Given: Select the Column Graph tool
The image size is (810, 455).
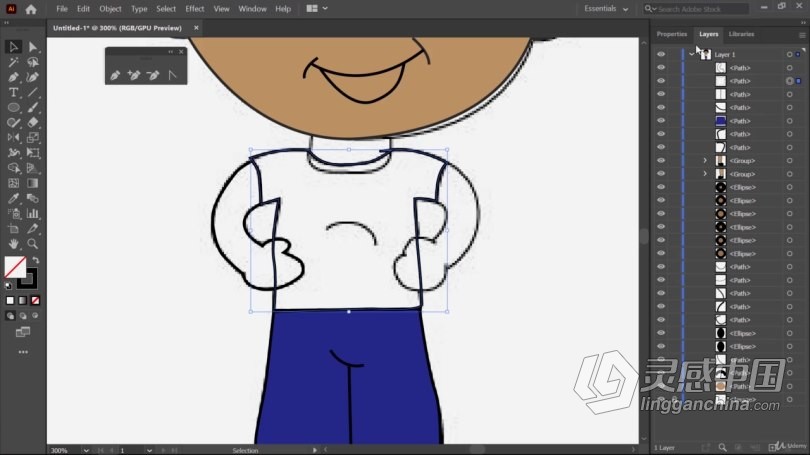Looking at the screenshot, I should point(33,213).
